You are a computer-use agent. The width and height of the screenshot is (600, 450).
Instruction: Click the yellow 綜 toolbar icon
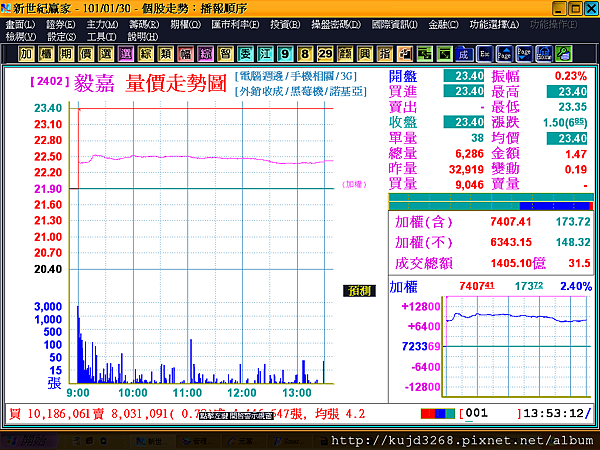point(145,54)
